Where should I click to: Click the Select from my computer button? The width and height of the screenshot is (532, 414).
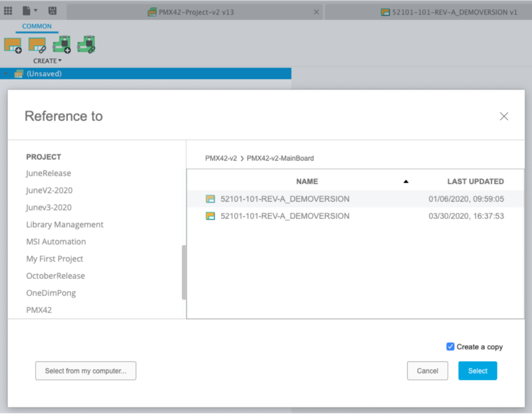click(85, 371)
